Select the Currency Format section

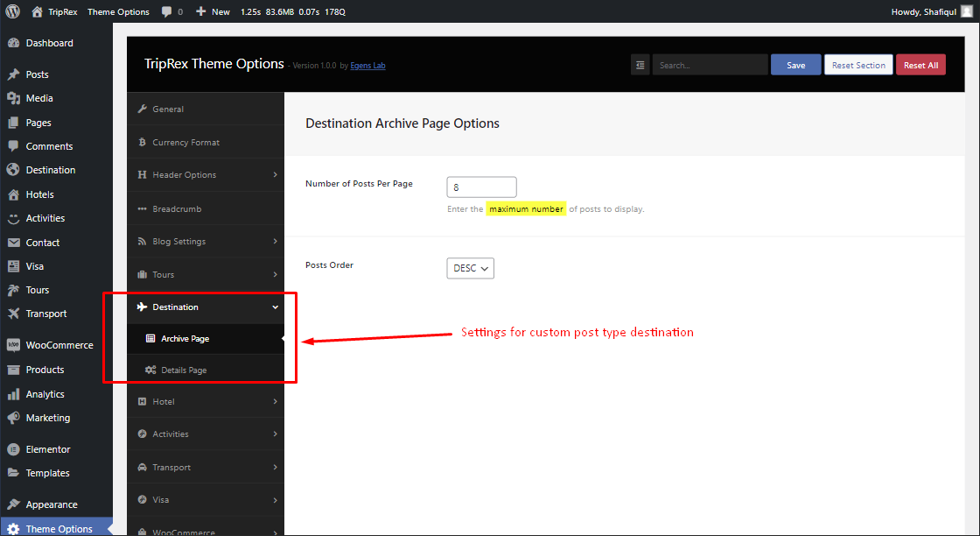point(206,142)
